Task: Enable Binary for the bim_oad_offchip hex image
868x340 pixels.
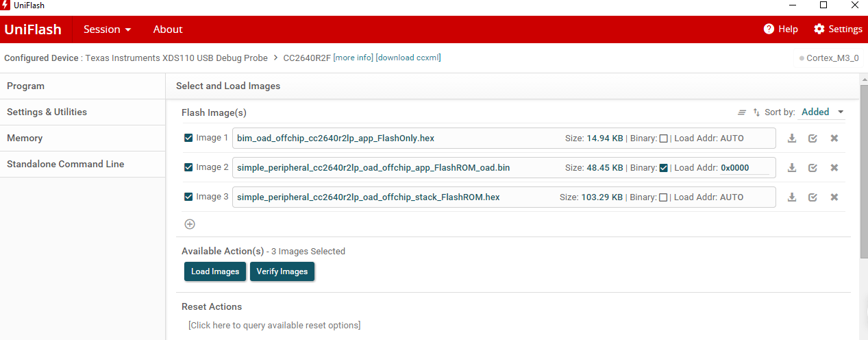Action: (x=663, y=138)
